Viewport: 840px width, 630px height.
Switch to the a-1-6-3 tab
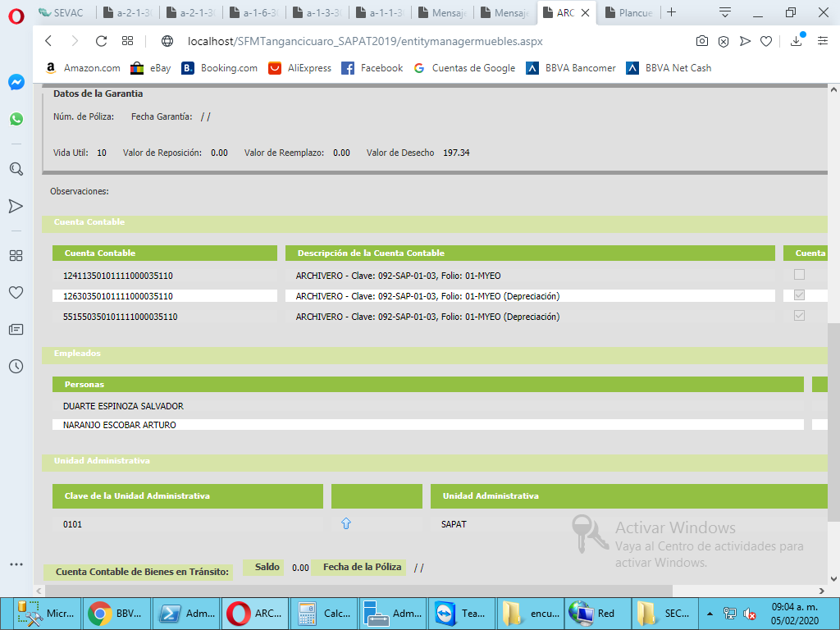tap(254, 13)
